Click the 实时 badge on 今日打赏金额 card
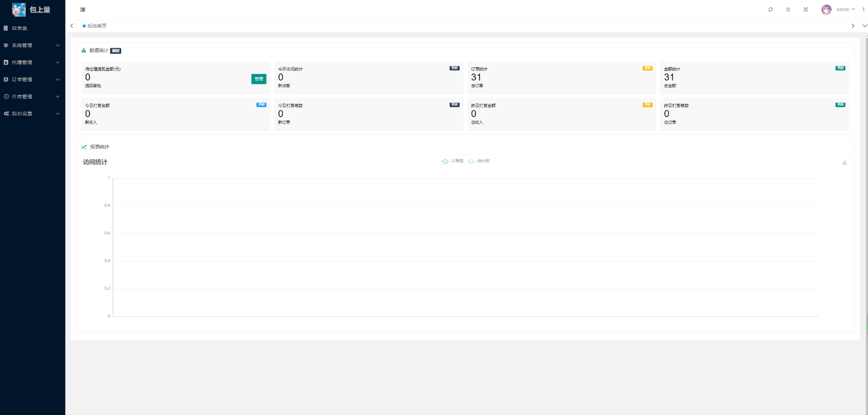 click(x=262, y=105)
